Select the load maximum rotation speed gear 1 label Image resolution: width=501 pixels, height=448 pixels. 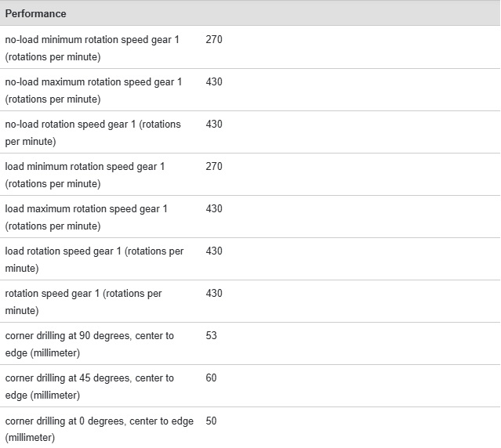[86, 217]
